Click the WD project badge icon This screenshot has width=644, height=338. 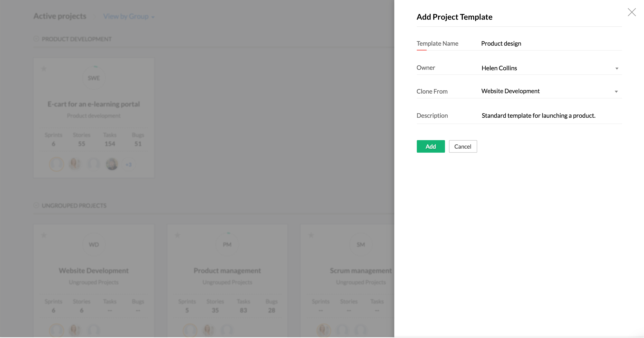(94, 244)
